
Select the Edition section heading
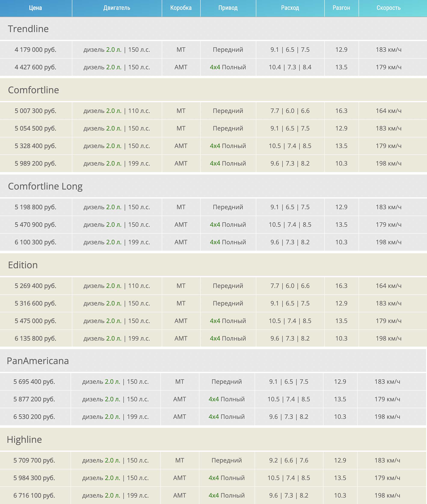[x=23, y=265]
